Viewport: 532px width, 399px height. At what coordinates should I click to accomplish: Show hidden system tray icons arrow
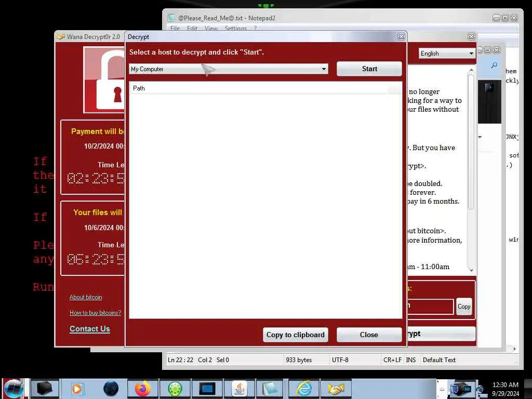pos(442,390)
